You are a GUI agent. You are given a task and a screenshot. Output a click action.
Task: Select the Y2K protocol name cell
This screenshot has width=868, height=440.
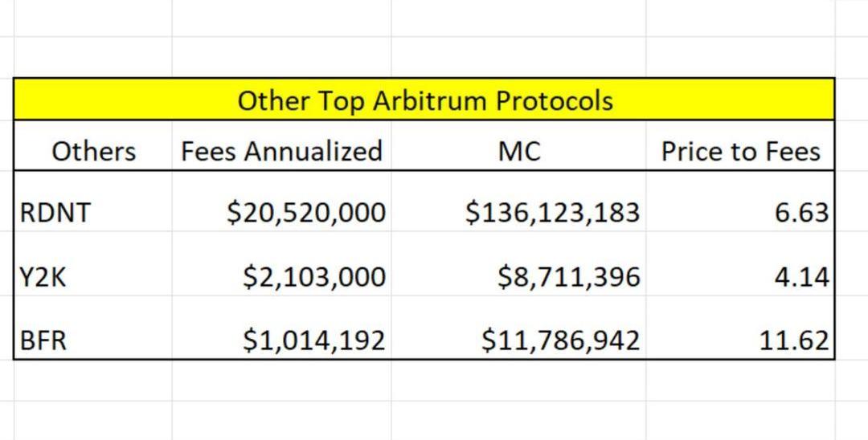click(93, 276)
